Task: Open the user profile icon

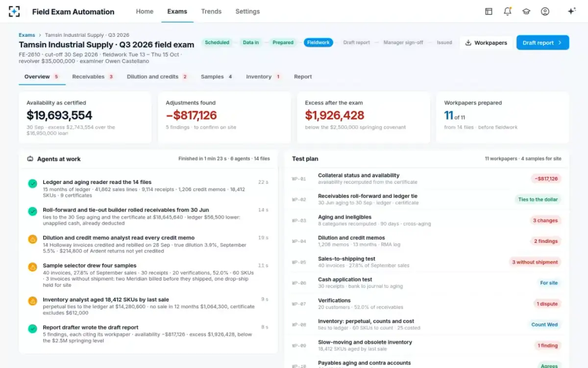Action: 545,11
